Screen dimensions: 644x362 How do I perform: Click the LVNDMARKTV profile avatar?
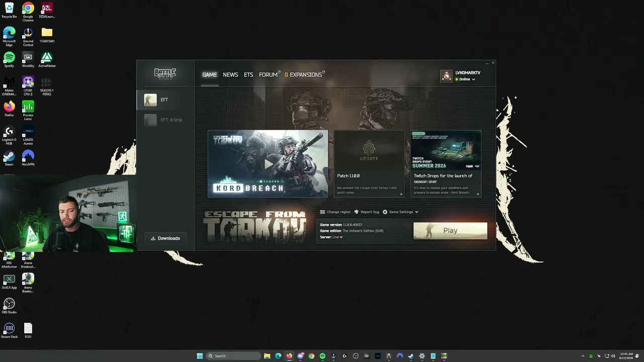[446, 75]
